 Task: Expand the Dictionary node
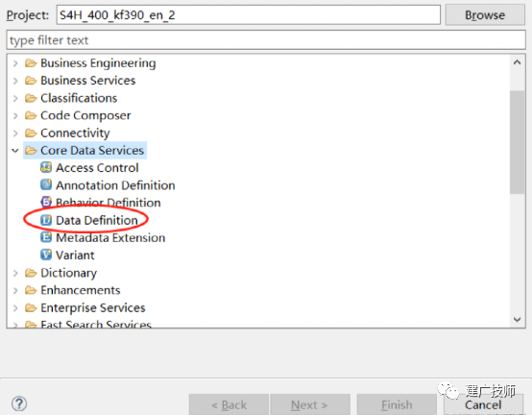pos(15,273)
